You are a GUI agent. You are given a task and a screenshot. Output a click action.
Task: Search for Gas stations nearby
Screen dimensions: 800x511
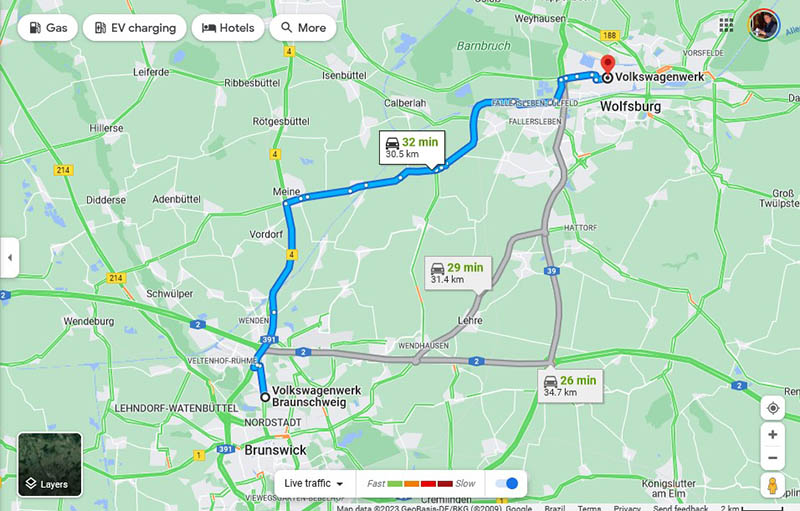(47, 28)
